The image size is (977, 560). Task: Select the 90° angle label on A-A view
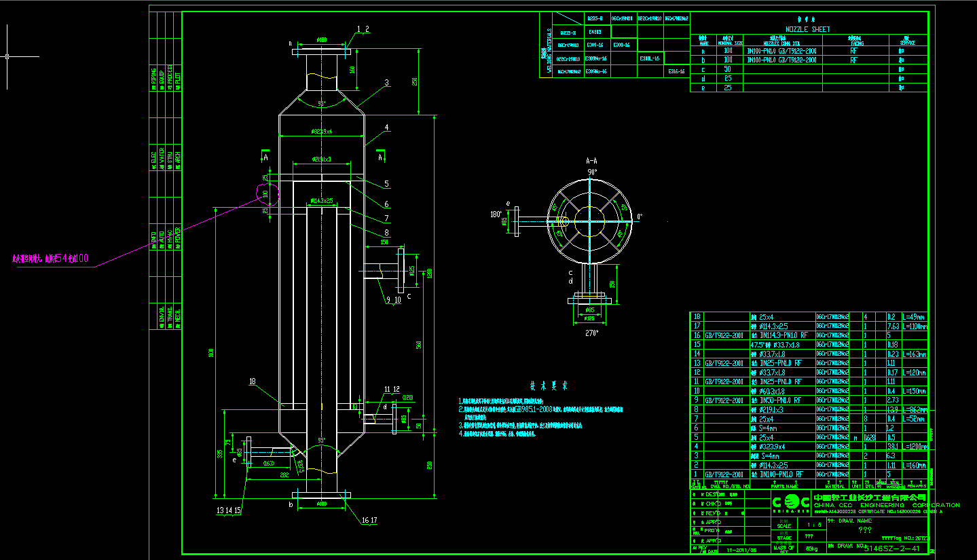click(591, 172)
